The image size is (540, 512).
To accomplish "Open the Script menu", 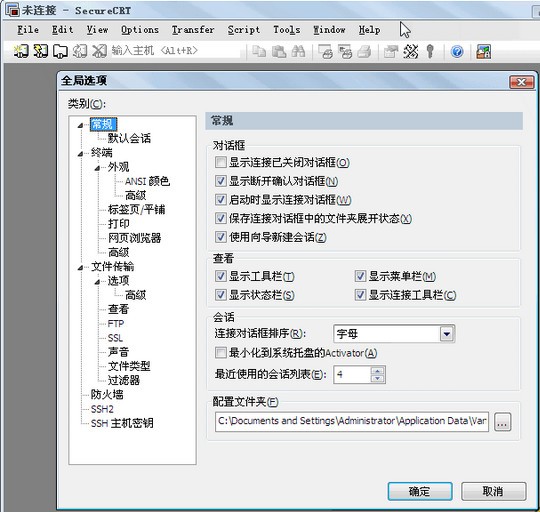I will (x=244, y=30).
